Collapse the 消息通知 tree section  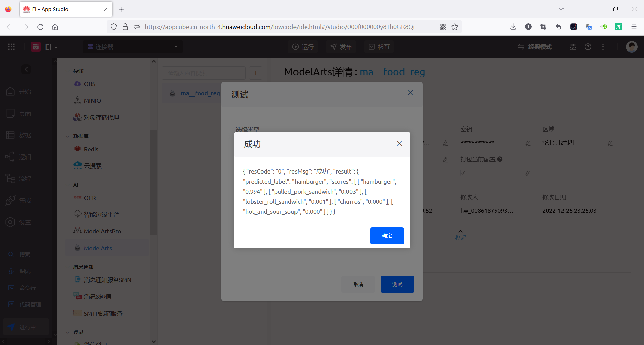(x=67, y=267)
